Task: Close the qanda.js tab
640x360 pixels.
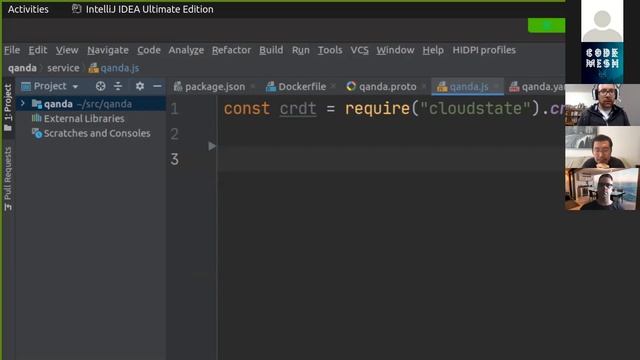Action: click(x=496, y=87)
